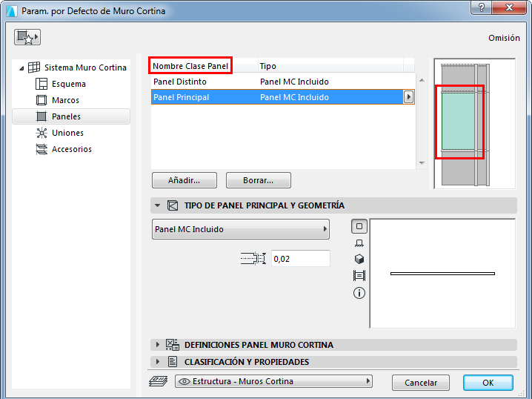This screenshot has width=532, height=399.
Task: Click the Esquema grid icon
Action: click(x=41, y=84)
